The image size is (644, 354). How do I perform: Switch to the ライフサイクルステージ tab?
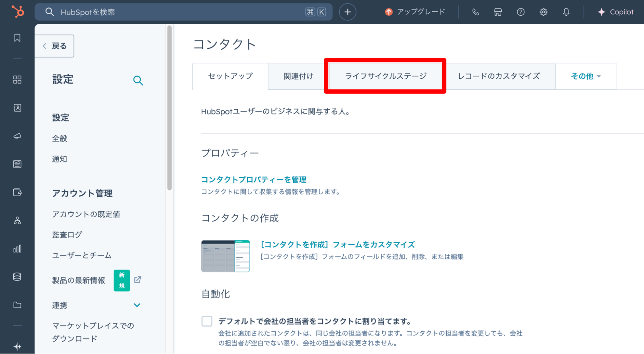pyautogui.click(x=385, y=76)
